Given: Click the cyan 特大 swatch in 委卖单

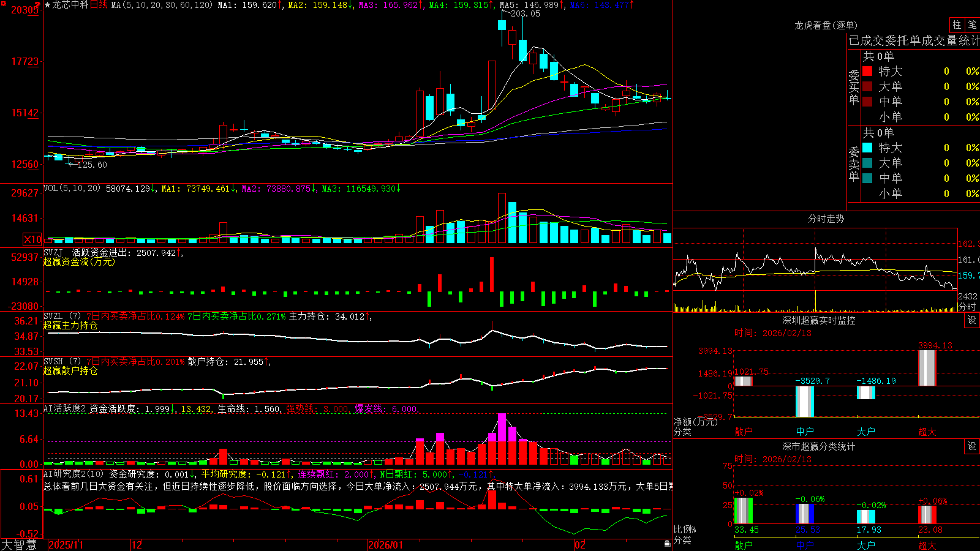Looking at the screenshot, I should coord(867,148).
